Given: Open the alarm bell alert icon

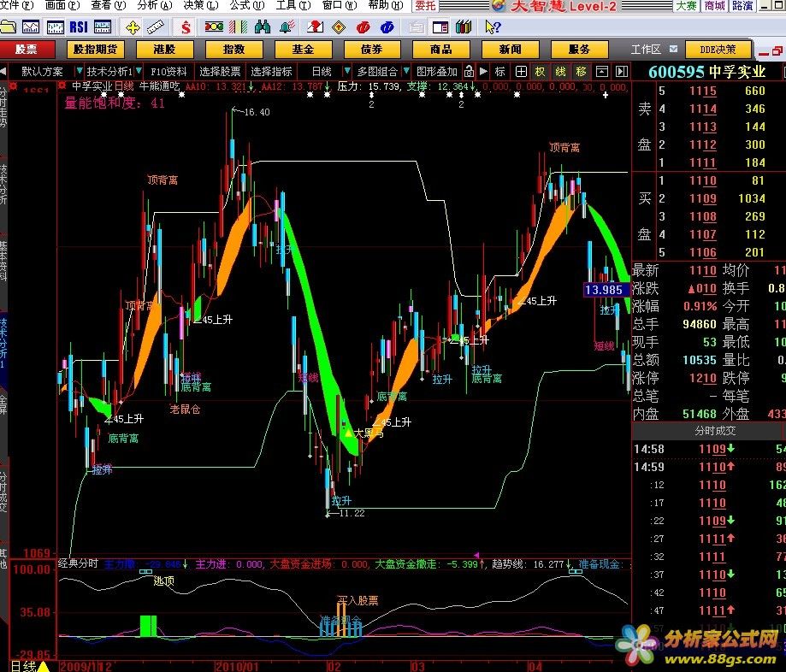Looking at the screenshot, I should (287, 27).
